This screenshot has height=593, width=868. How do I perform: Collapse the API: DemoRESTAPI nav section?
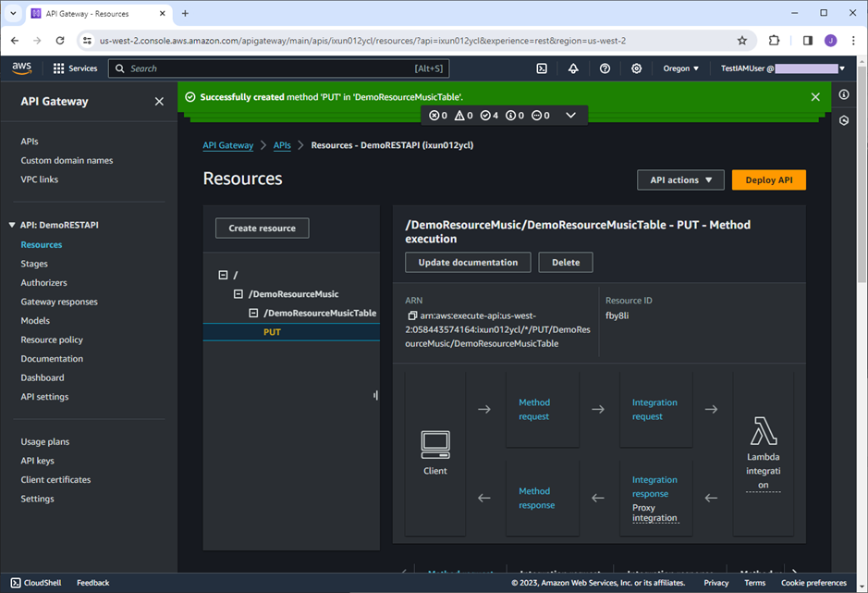click(x=12, y=225)
